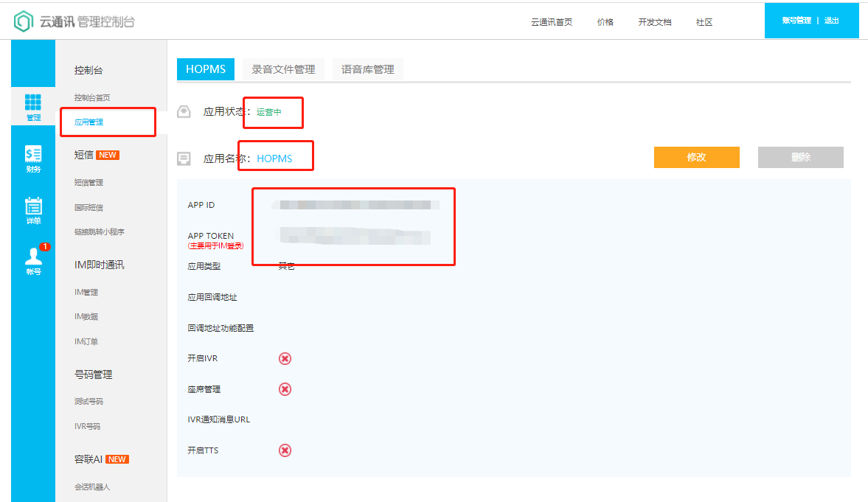The height and width of the screenshot is (502, 868).
Task: Open 价格 in top navigation
Action: 605,22
